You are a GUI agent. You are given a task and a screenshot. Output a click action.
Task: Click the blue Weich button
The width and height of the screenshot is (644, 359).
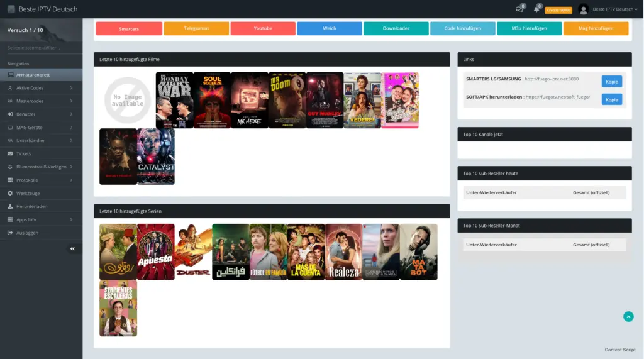tap(330, 28)
